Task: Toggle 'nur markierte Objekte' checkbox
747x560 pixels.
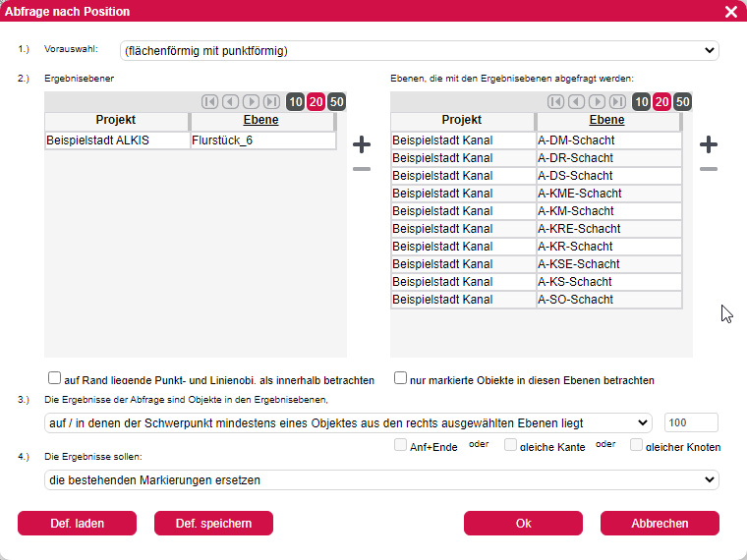Action: coord(401,377)
